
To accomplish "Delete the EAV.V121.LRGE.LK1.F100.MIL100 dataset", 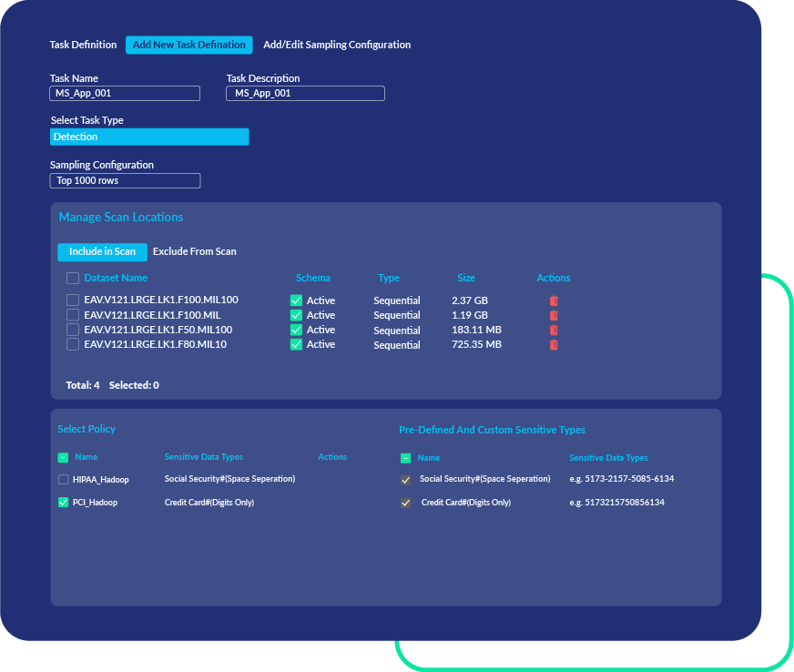I will click(x=554, y=300).
